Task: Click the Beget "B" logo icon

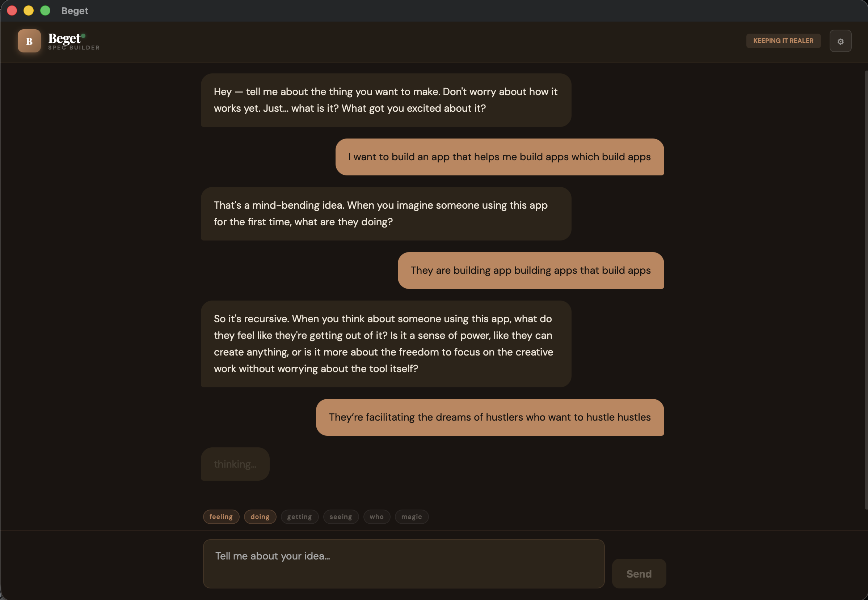Action: (x=29, y=41)
